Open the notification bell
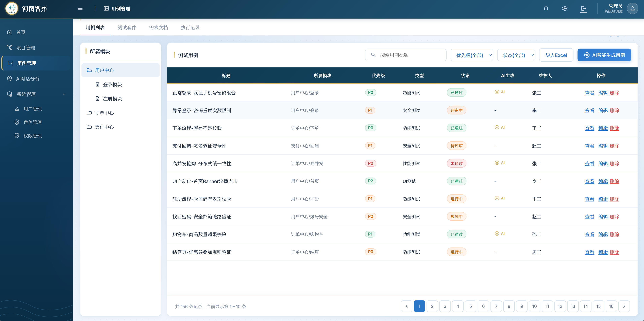This screenshot has height=321, width=644. [x=546, y=8]
